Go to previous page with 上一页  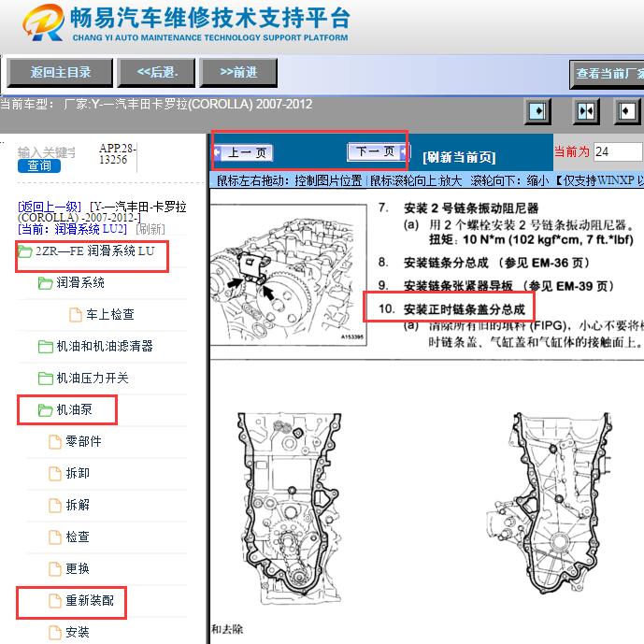pos(243,152)
